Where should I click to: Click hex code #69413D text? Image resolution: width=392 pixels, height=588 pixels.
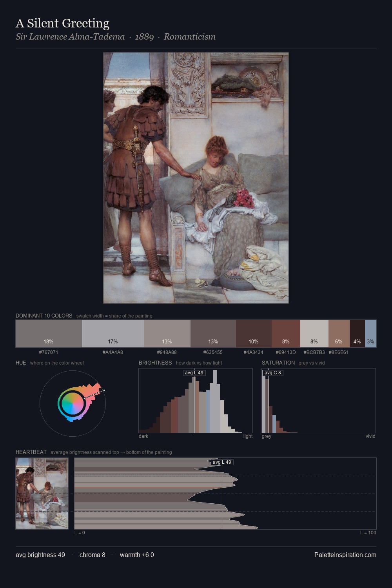[x=286, y=352]
